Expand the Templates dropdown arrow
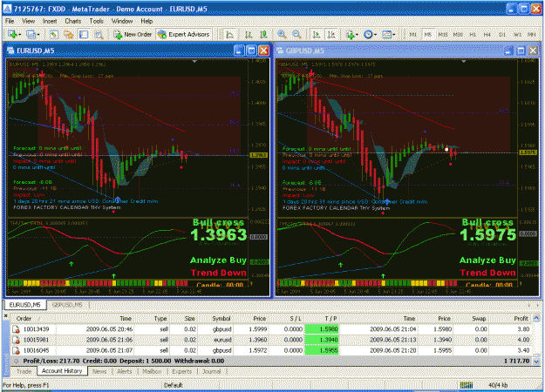The image size is (545, 392). pyautogui.click(x=393, y=35)
